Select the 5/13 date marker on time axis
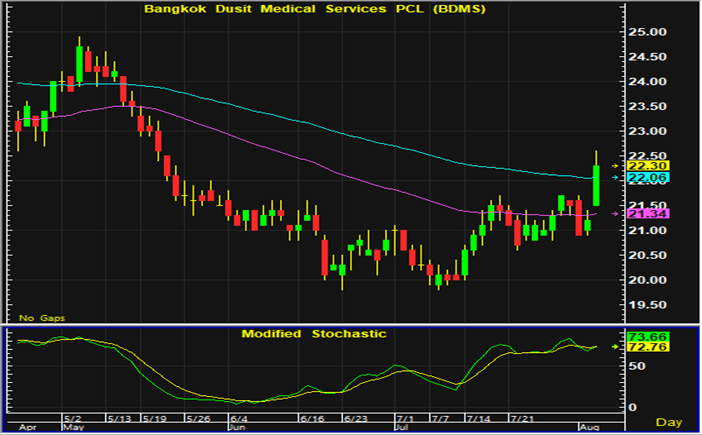The width and height of the screenshot is (702, 435). [x=118, y=417]
